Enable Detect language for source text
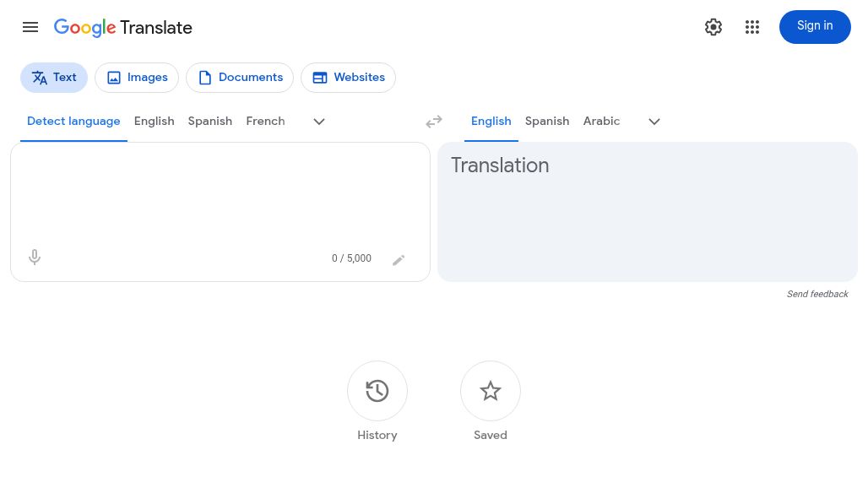The image size is (868, 488). [73, 121]
